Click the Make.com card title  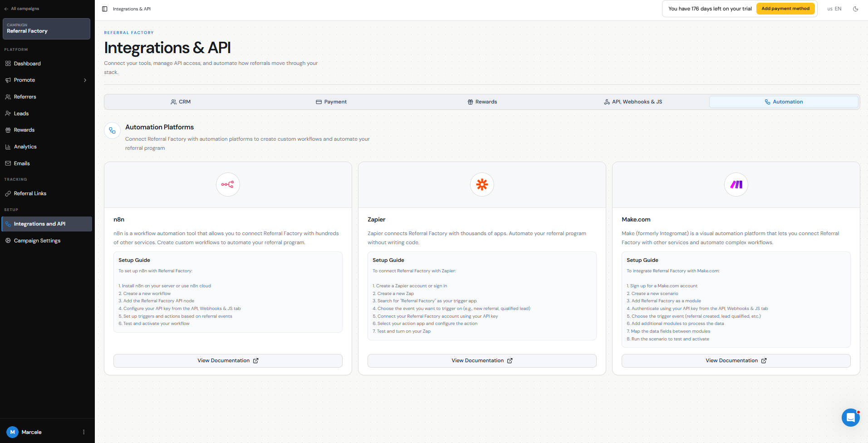pos(636,220)
